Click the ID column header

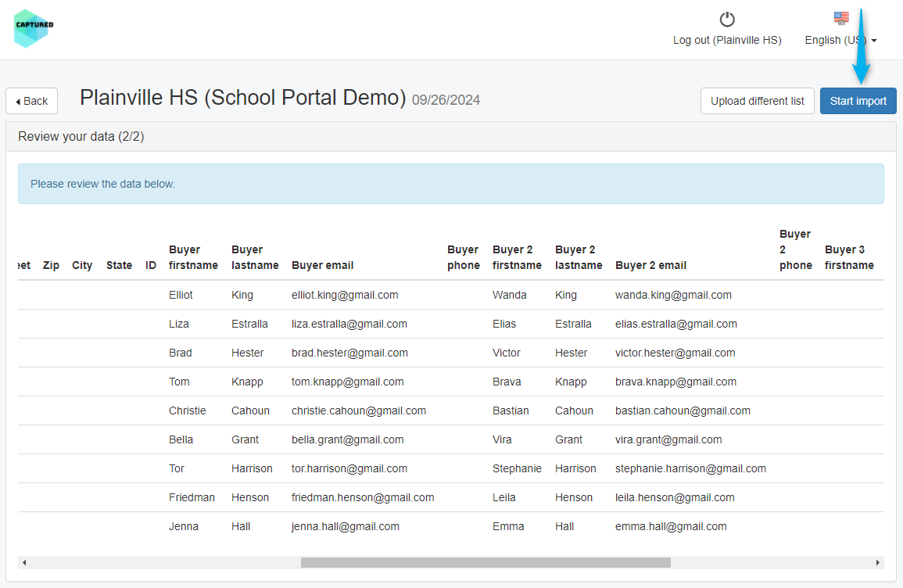pos(151,265)
